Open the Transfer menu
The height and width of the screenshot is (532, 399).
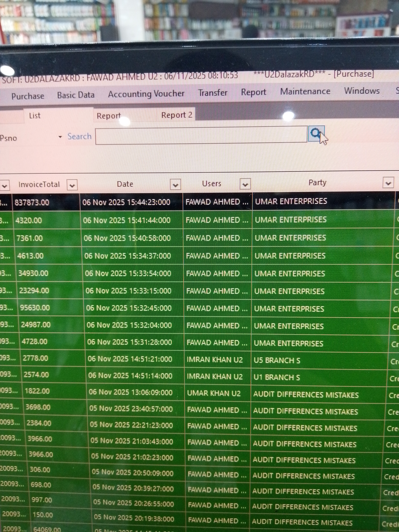[213, 93]
